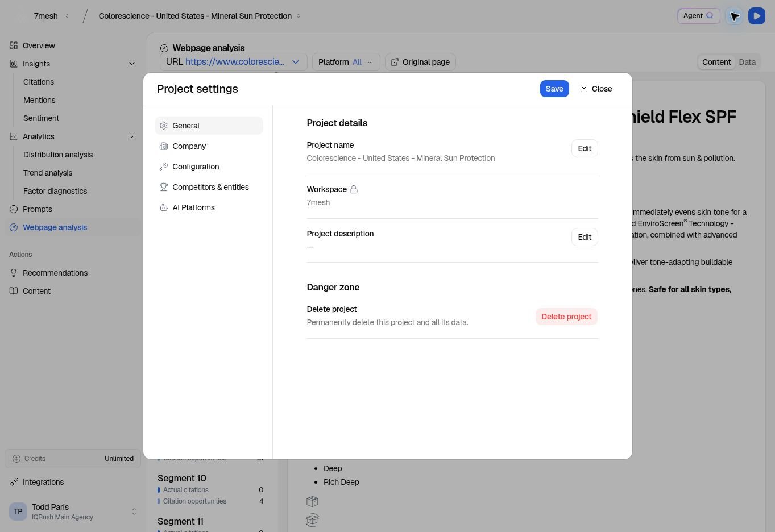Open the Platform All filter dropdown

pyautogui.click(x=346, y=62)
